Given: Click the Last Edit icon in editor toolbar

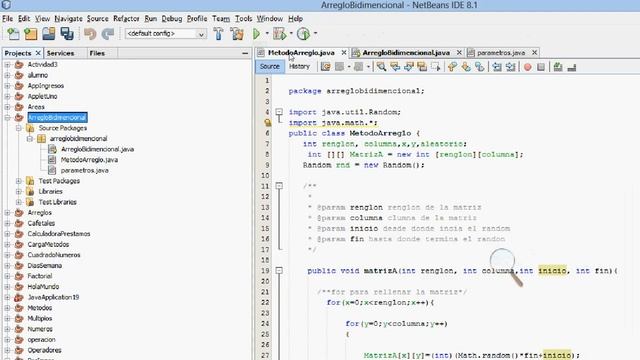Looking at the screenshot, I should [x=325, y=67].
